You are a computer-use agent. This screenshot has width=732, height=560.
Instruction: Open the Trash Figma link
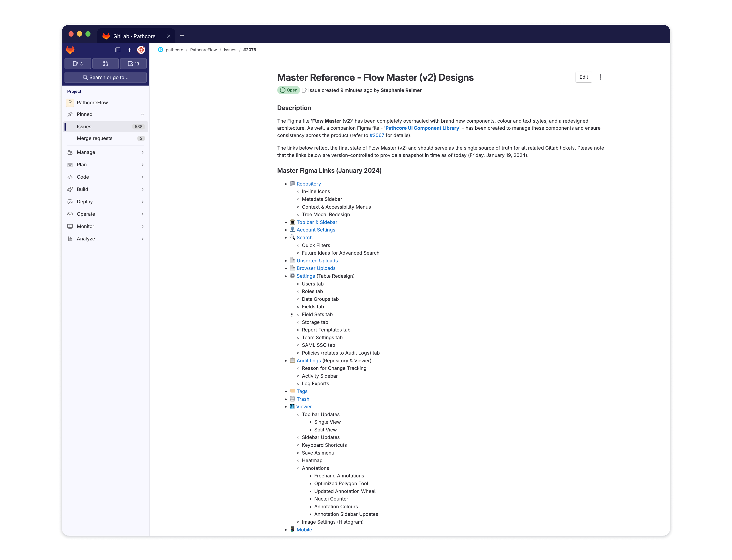click(303, 399)
